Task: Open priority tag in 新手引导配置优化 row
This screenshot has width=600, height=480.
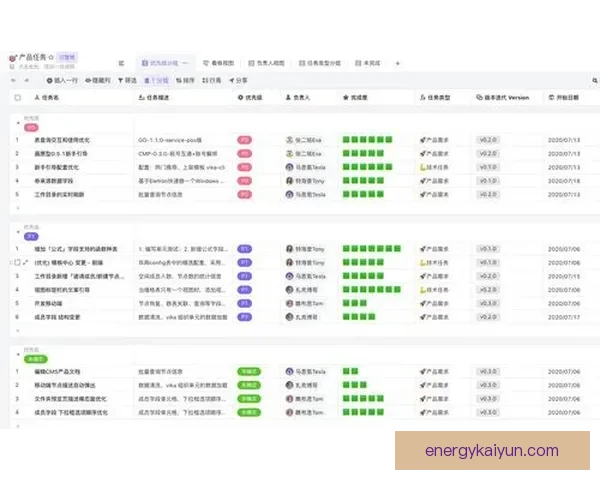Action: pyautogui.click(x=245, y=167)
